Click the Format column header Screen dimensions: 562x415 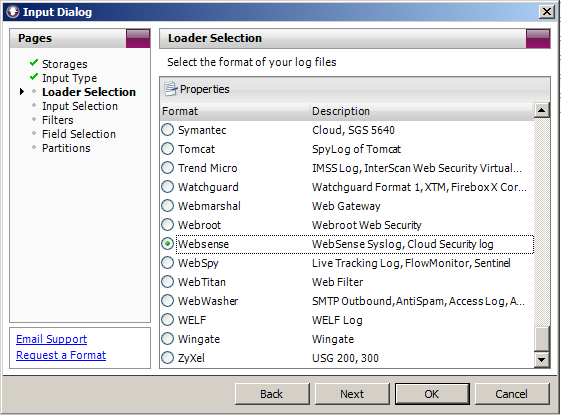tap(235, 111)
